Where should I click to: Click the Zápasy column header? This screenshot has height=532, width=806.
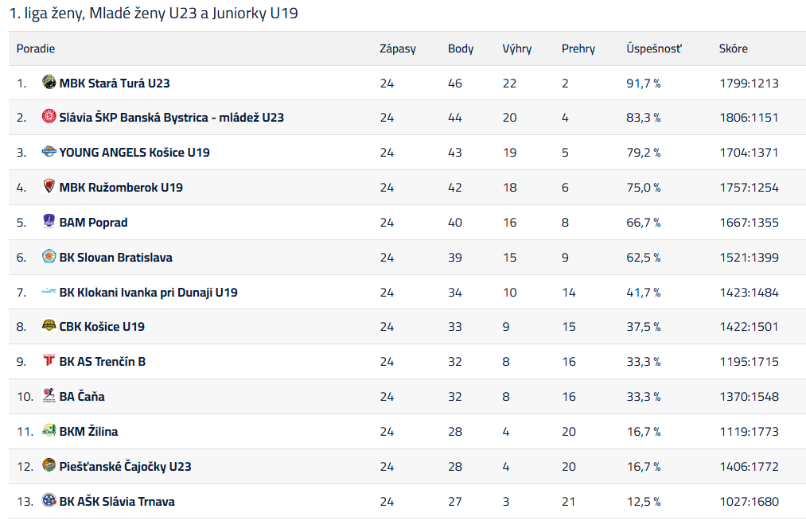click(x=398, y=49)
